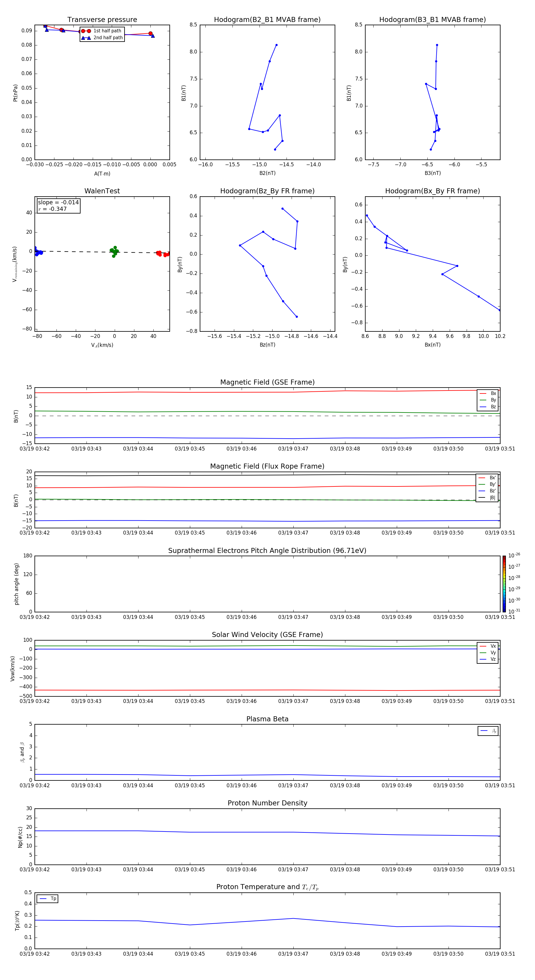Screen dimensions: 535x980
Task: Click the "By'" Flux Rope legend entry
Action: [x=487, y=484]
